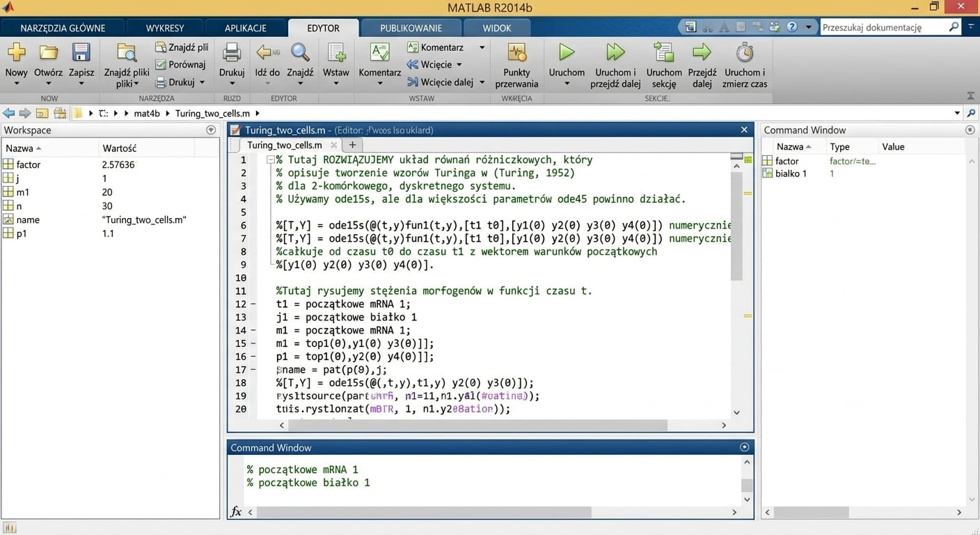This screenshot has height=535, width=980.
Task: Collapse the comment block at line 1
Action: [x=271, y=160]
